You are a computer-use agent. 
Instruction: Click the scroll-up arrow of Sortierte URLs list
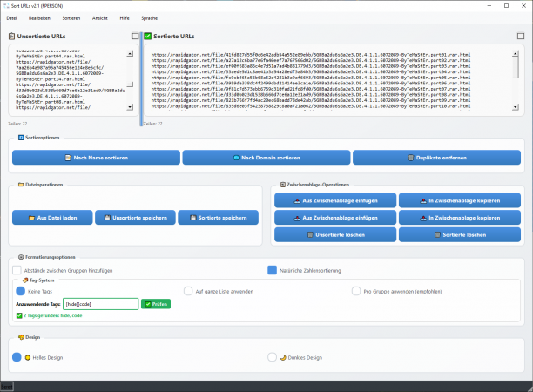(x=516, y=53)
